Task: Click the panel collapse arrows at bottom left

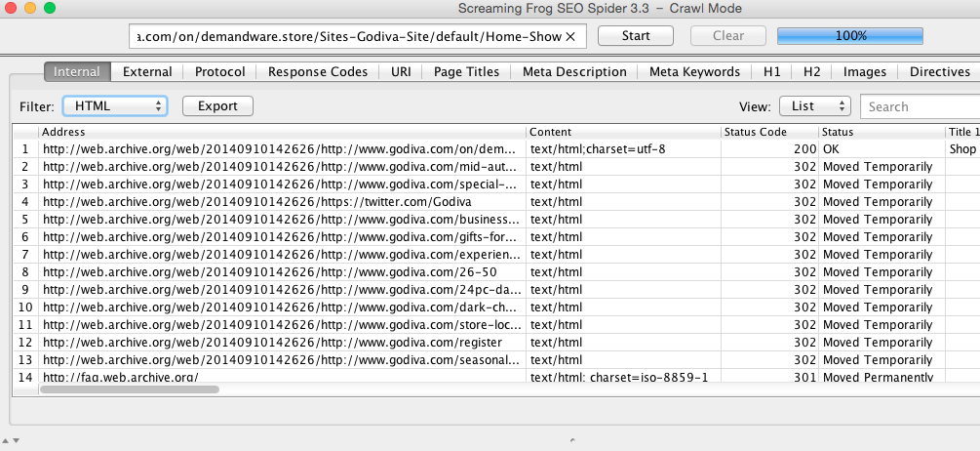Action: click(11, 440)
